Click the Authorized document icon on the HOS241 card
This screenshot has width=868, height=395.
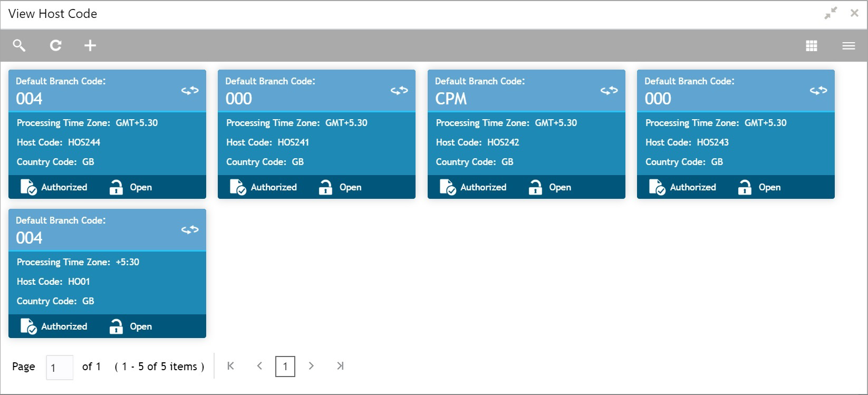click(238, 187)
